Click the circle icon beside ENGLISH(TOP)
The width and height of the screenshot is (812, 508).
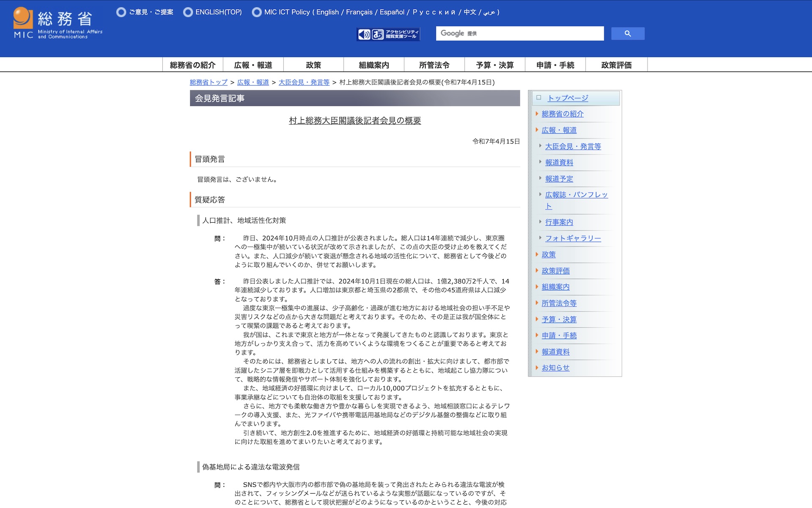(188, 12)
